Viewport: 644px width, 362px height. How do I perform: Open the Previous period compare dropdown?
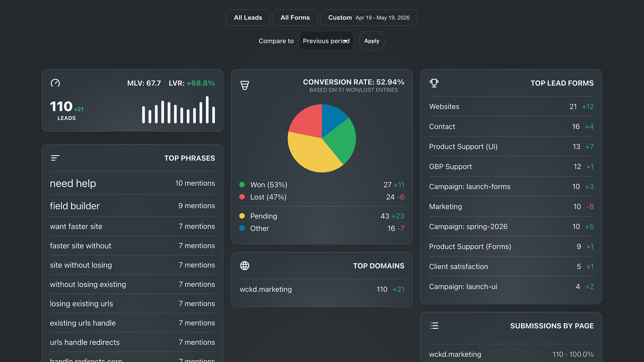tap(326, 41)
